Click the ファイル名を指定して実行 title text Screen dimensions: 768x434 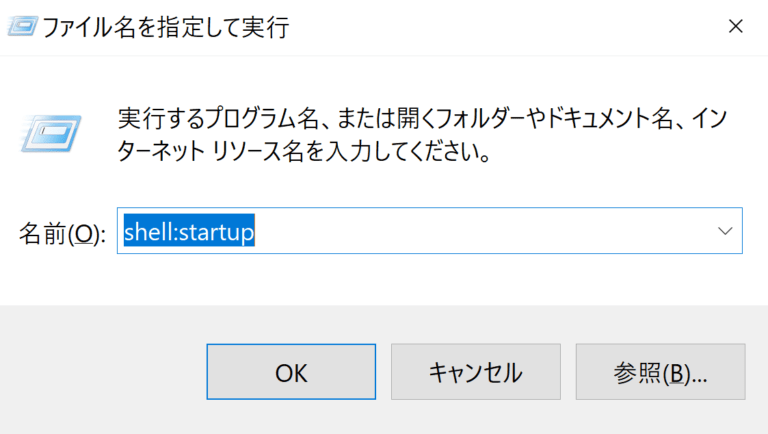pos(164,27)
